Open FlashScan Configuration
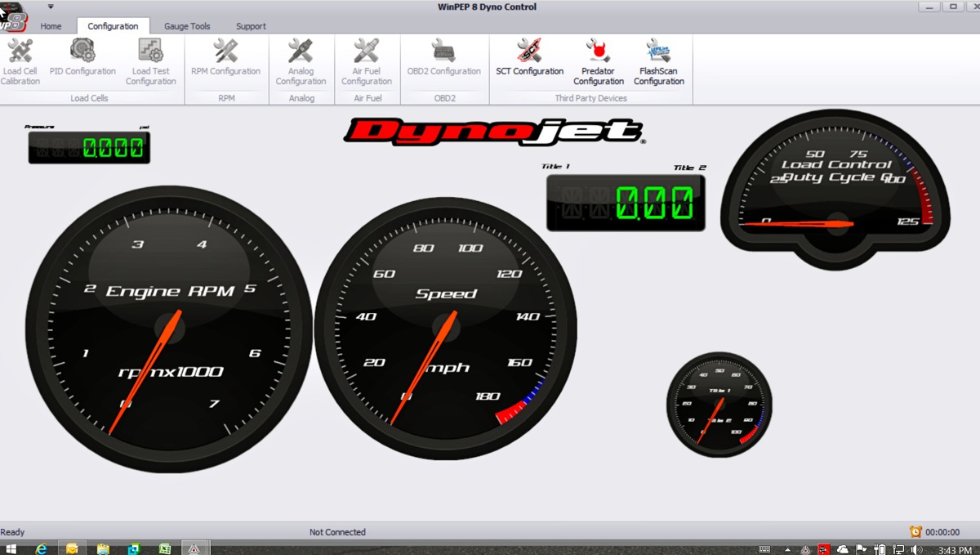The image size is (980, 555). tap(658, 62)
